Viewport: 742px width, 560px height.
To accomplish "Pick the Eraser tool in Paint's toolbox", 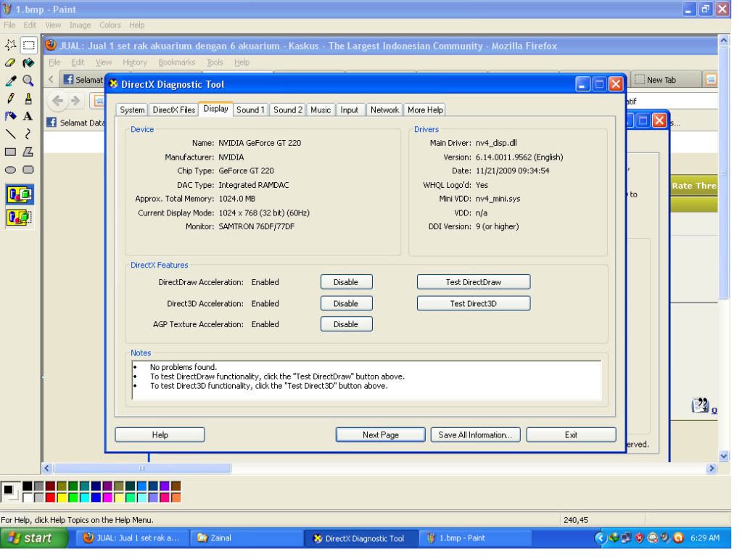I will 10,62.
